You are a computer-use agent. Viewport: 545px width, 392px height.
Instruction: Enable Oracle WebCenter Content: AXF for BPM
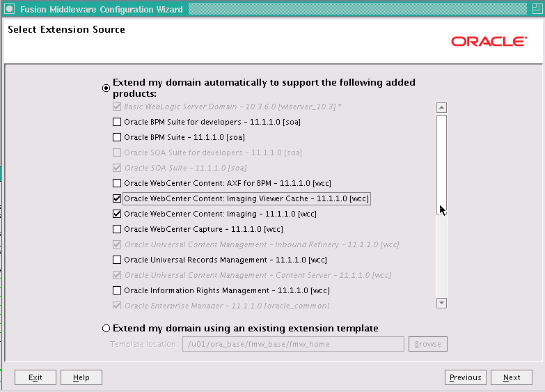pyautogui.click(x=117, y=183)
